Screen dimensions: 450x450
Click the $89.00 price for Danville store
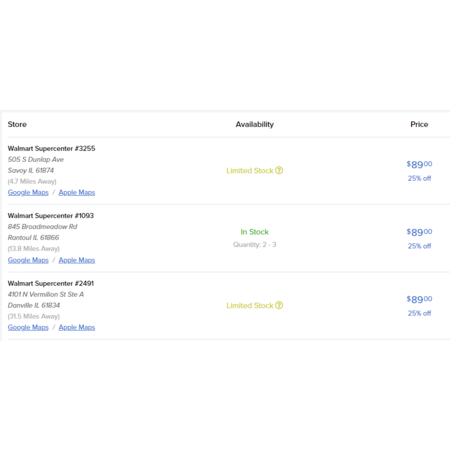[419, 299]
